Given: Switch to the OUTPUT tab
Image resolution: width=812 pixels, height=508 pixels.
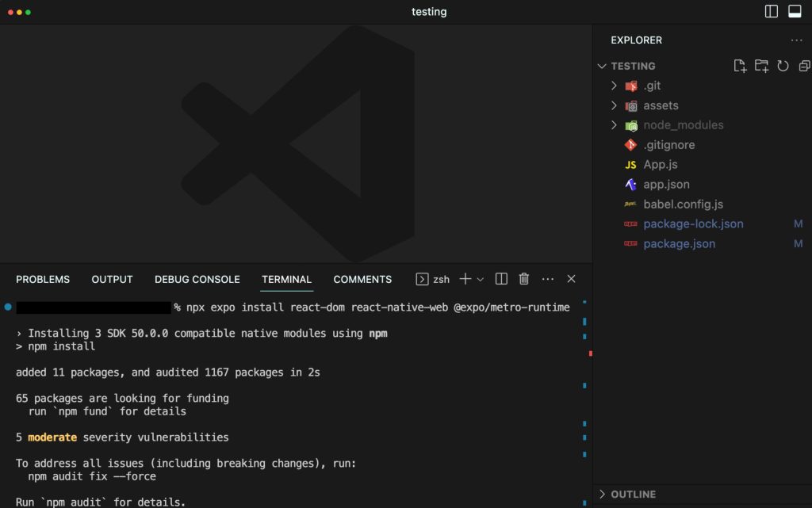Looking at the screenshot, I should pos(113,279).
